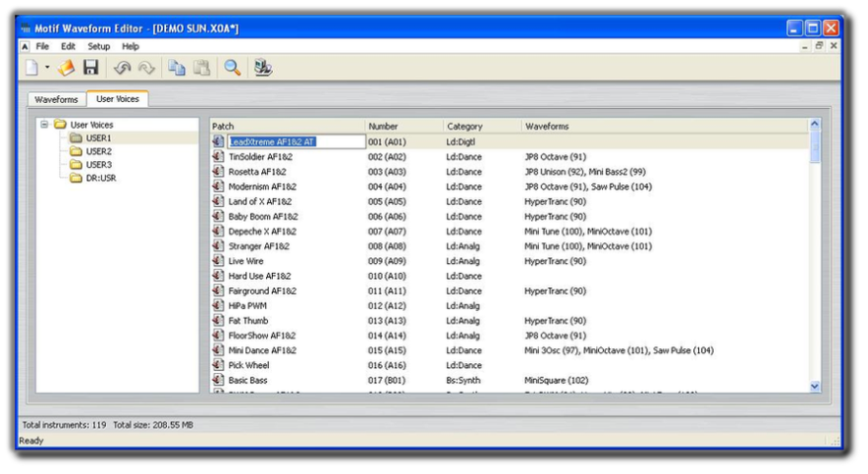This screenshot has width=868, height=474.
Task: Click the patch icon beside HiPa PWM
Action: coord(218,306)
